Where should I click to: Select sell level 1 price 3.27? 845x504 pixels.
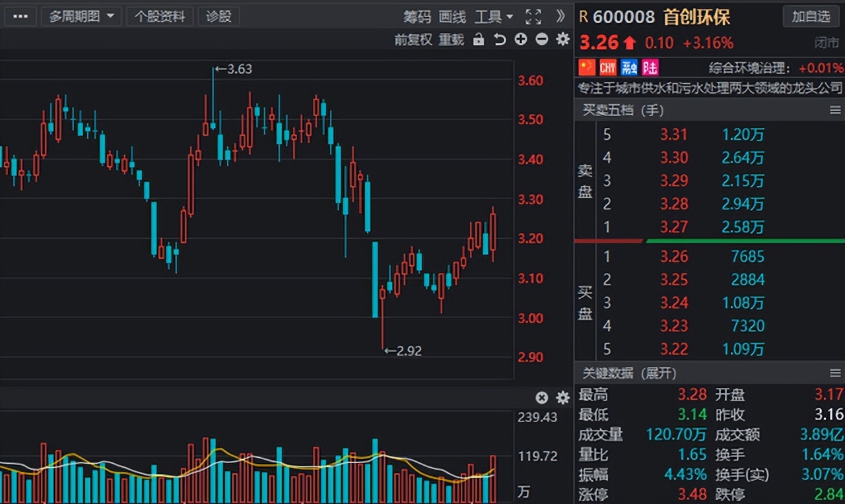click(675, 227)
